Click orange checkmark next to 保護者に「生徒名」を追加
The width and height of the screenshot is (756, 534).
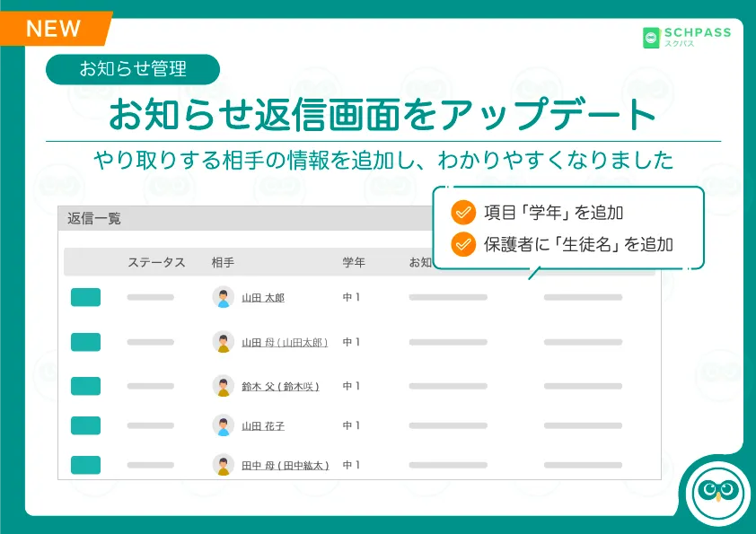[x=463, y=244]
